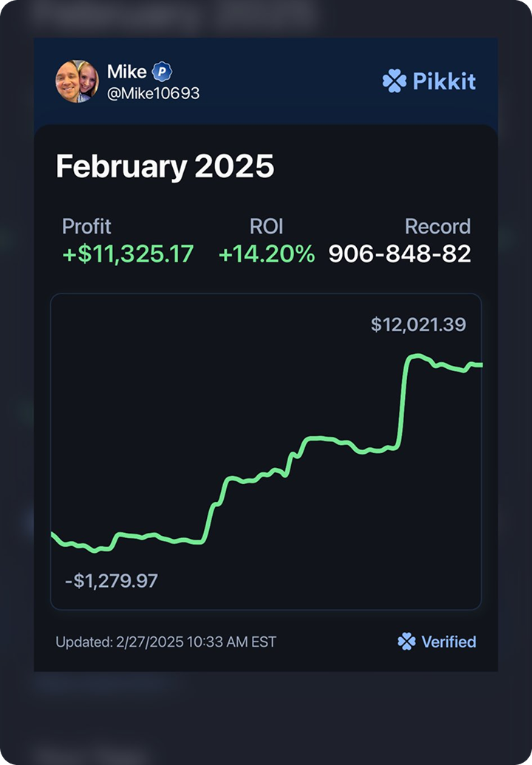
Task: Click the blue verified badge beside Mike
Action: point(162,72)
